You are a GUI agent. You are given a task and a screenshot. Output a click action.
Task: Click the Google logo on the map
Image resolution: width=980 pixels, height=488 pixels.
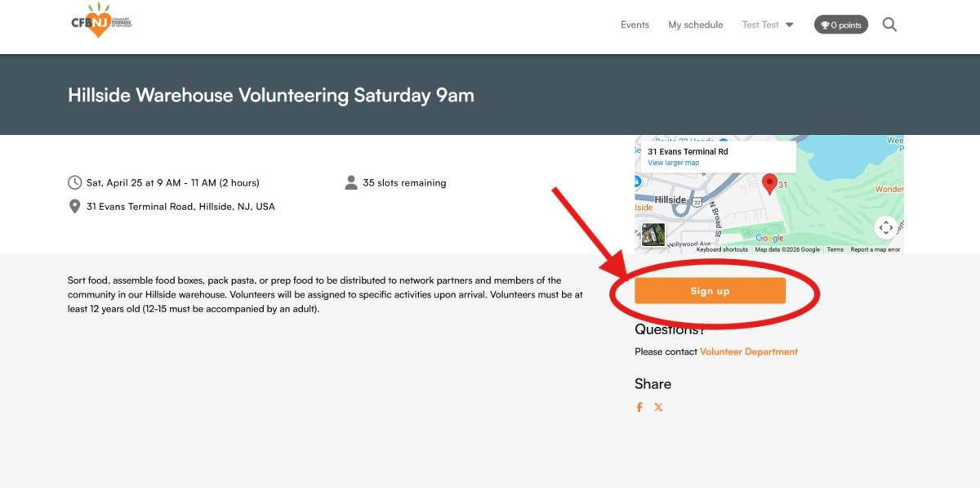tap(769, 239)
